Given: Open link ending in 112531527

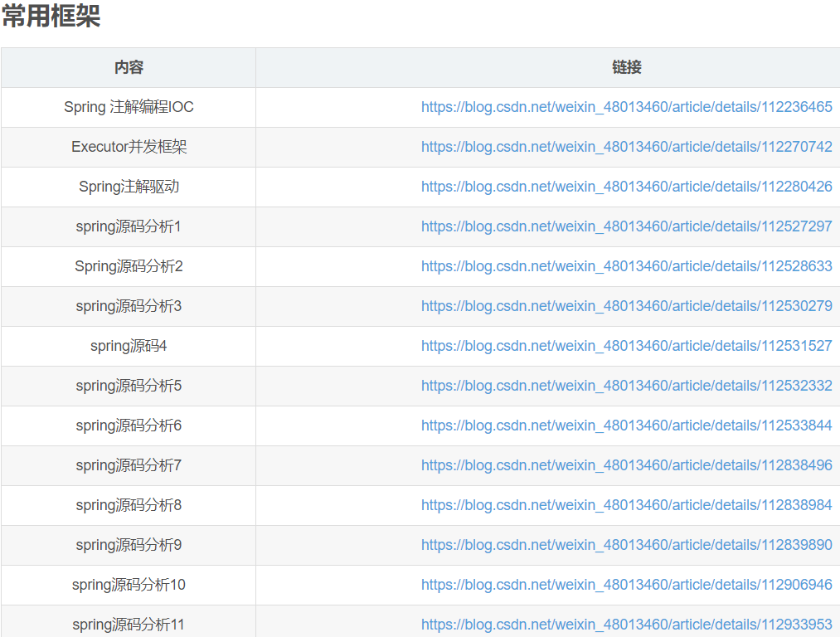Looking at the screenshot, I should 626,346.
